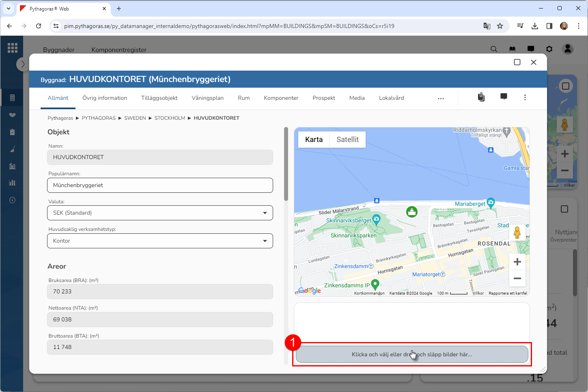
Task: Zoom out on the map with minus button
Action: (517, 278)
